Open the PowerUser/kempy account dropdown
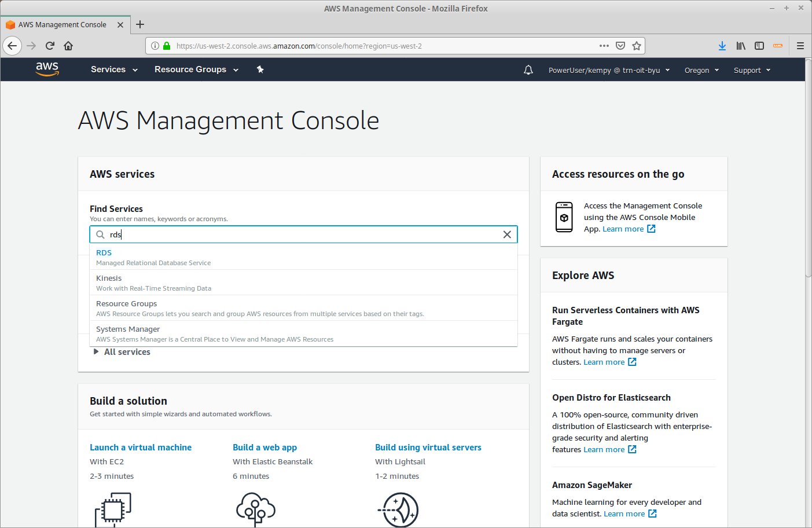Screen dimensions: 812x528 coord(609,70)
